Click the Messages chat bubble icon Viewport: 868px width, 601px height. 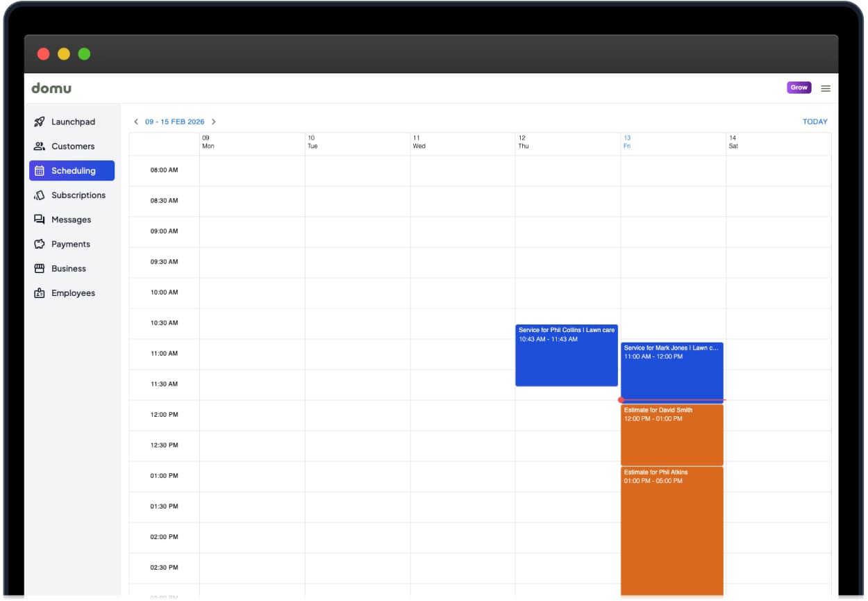[x=40, y=220]
